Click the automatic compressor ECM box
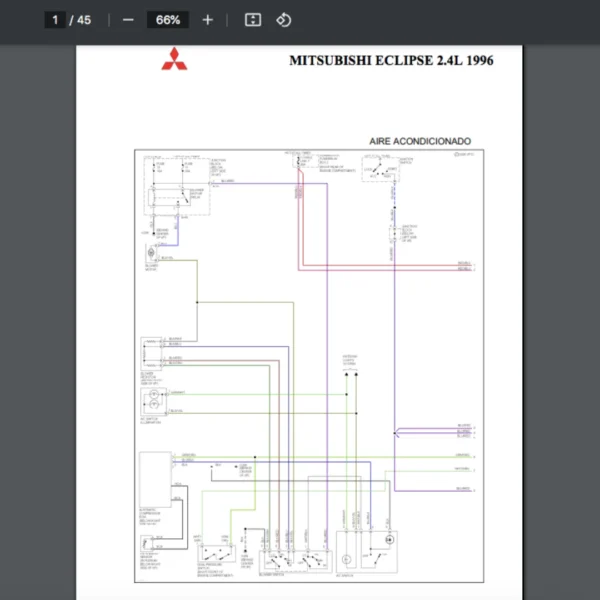The height and width of the screenshot is (600, 600). tap(155, 479)
